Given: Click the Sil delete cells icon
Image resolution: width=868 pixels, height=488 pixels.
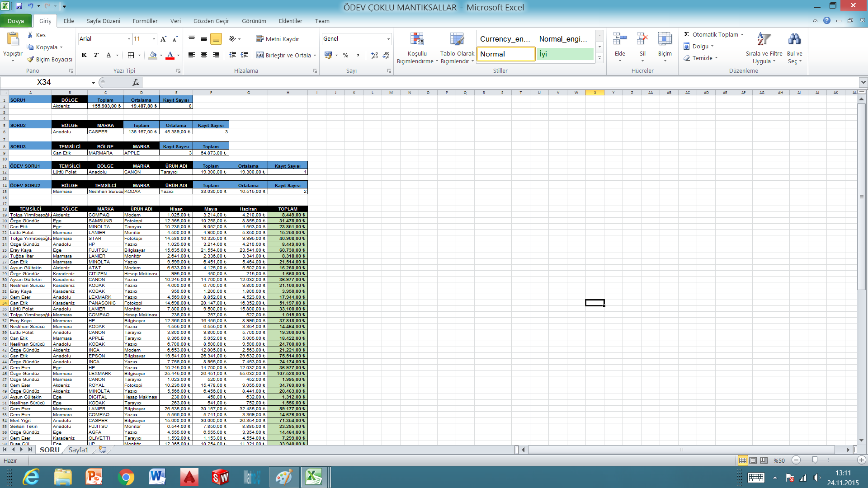Looking at the screenshot, I should [x=642, y=39].
